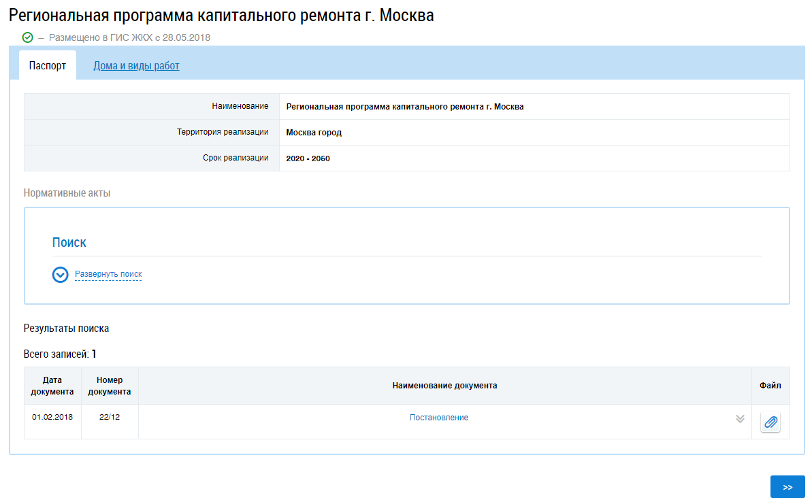Select the Паспорт tab
The image size is (812, 504).
click(x=48, y=66)
